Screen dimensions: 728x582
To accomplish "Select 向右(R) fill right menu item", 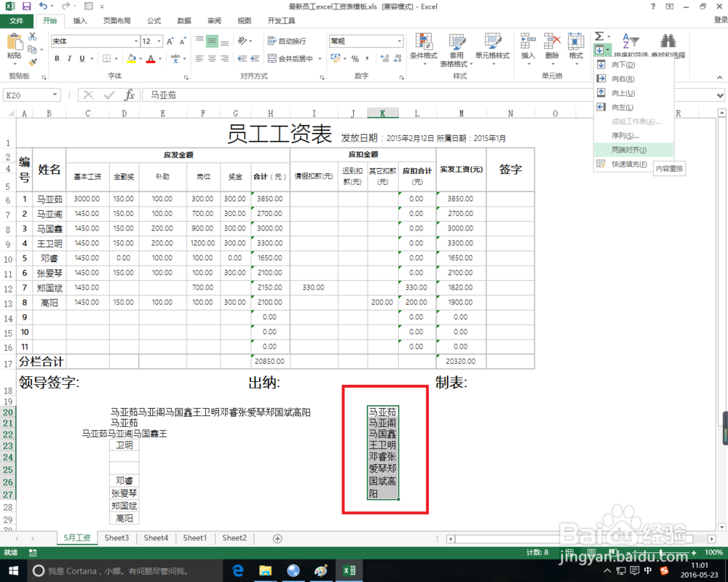I will (634, 79).
